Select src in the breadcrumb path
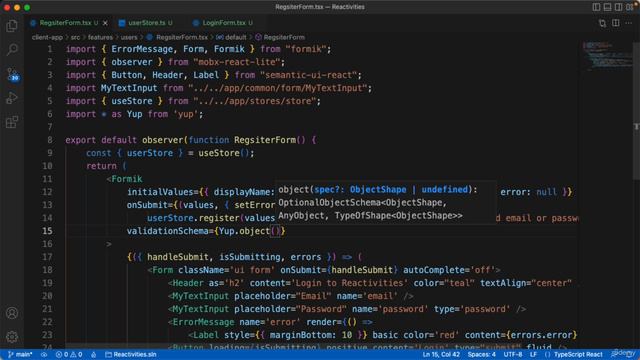 coord(76,37)
